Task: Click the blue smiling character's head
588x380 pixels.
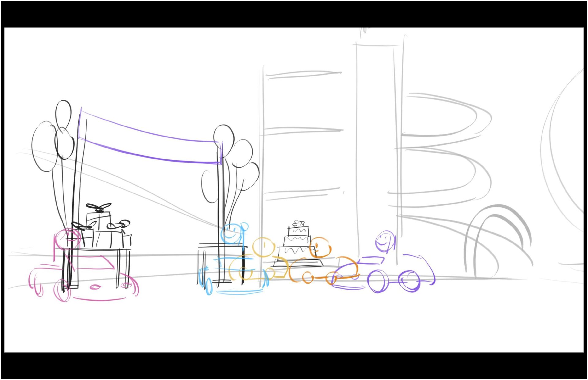Action: (x=230, y=233)
